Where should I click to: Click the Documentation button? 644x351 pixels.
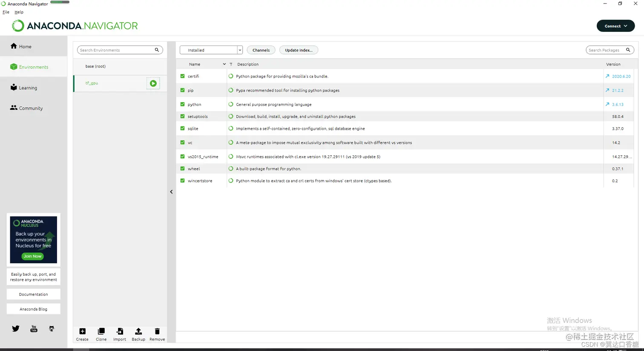click(34, 294)
